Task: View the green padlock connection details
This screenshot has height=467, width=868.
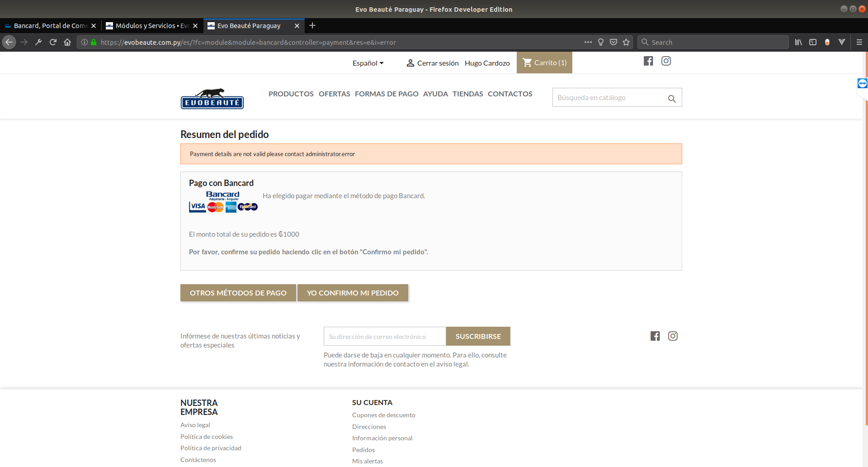Action: pos(94,42)
